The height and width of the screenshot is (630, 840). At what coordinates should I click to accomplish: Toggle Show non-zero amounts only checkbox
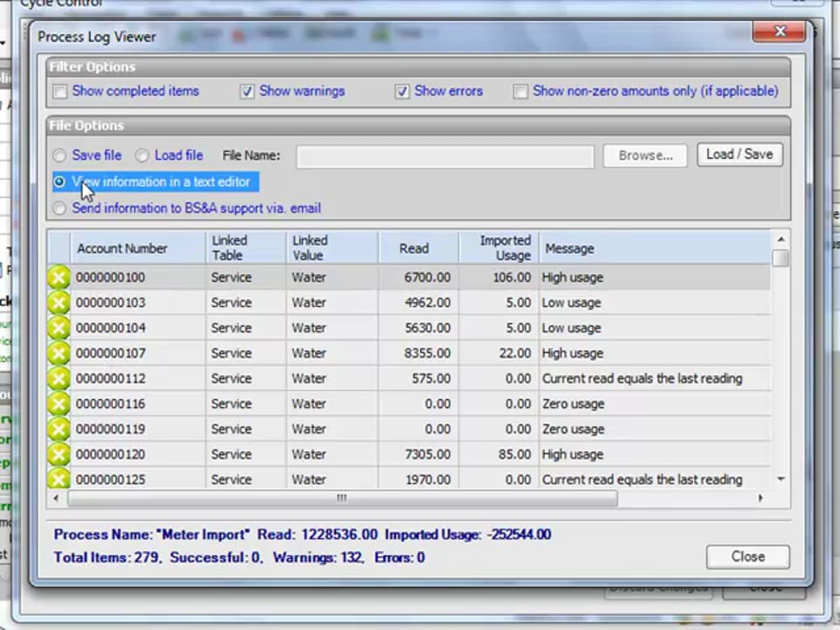(521, 92)
